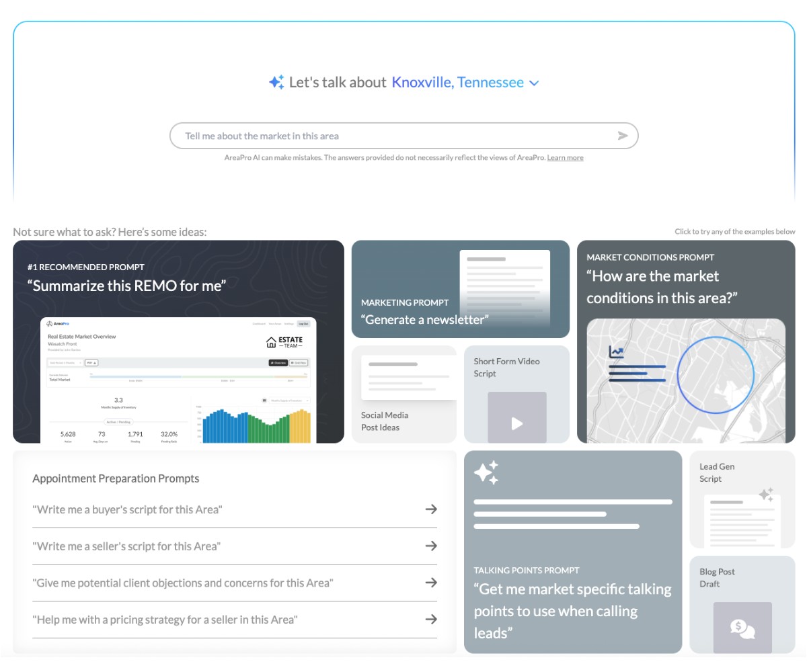Try the "Summarize this REMO for me" prompt
Screen dimensions: 807x672
[x=178, y=341]
